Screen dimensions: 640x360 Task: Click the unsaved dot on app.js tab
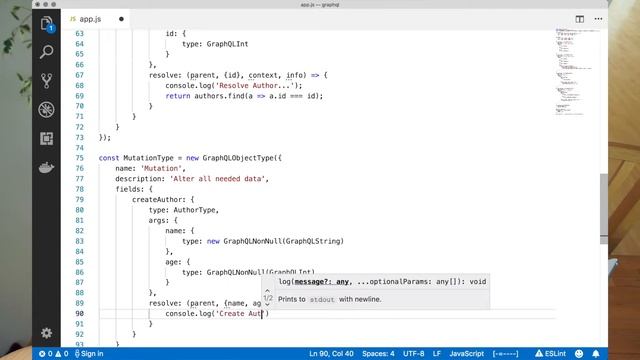coord(121,19)
